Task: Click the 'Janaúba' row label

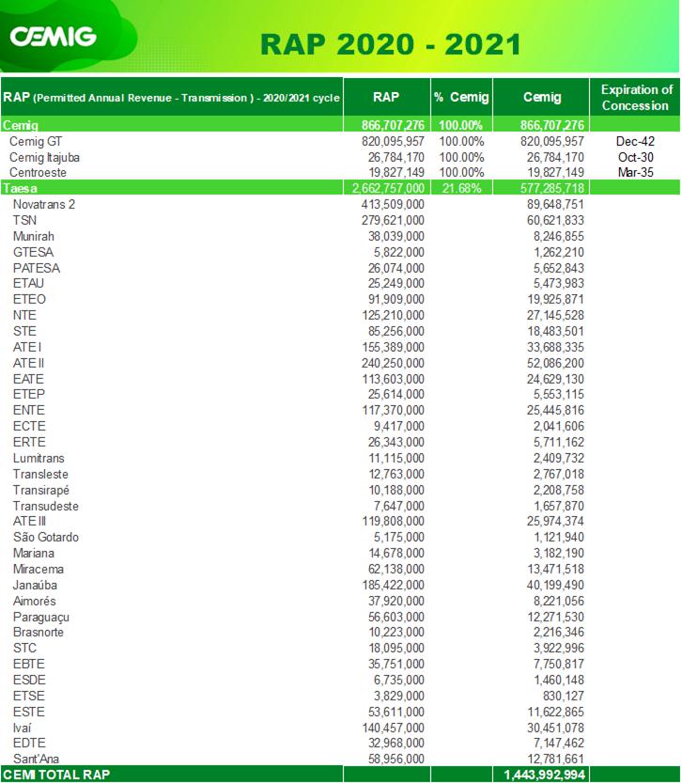Action: pos(35,586)
